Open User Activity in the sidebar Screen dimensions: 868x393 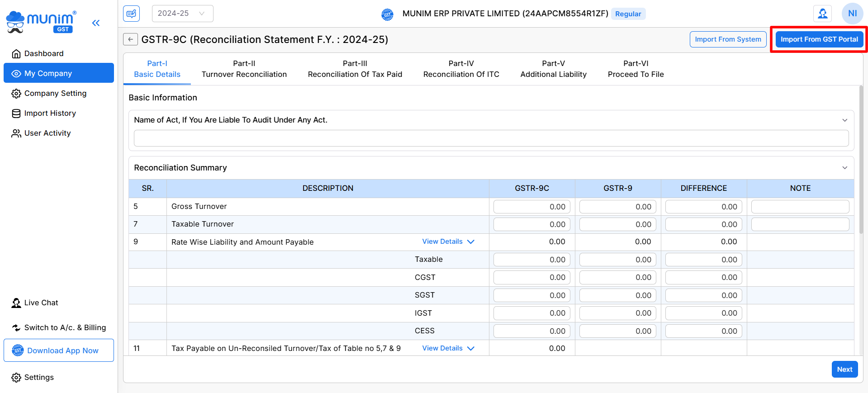coord(59,133)
